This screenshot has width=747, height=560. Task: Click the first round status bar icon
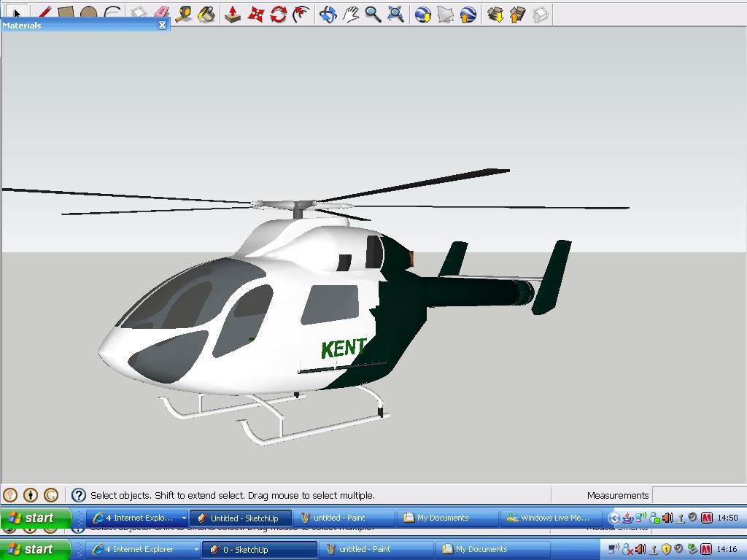10,495
